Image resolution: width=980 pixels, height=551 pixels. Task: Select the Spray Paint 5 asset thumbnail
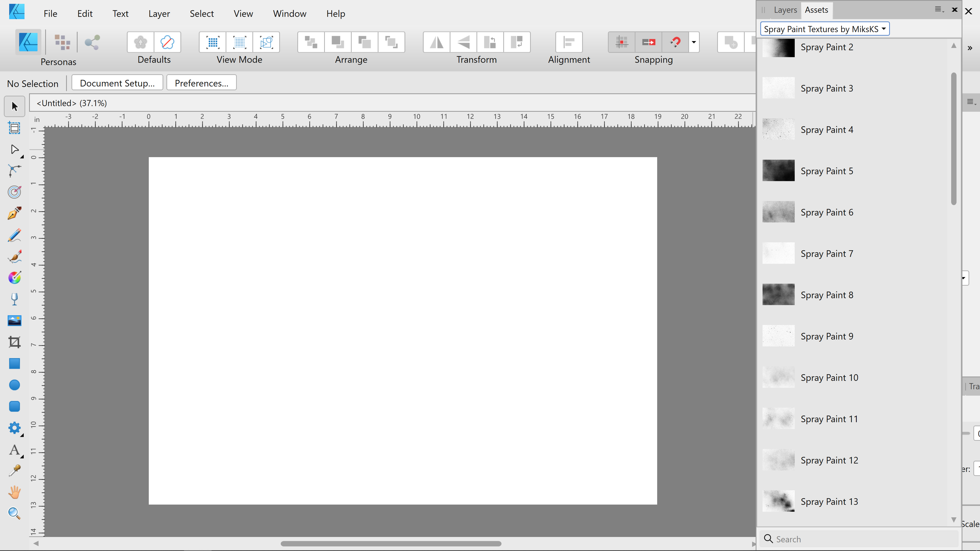tap(778, 170)
